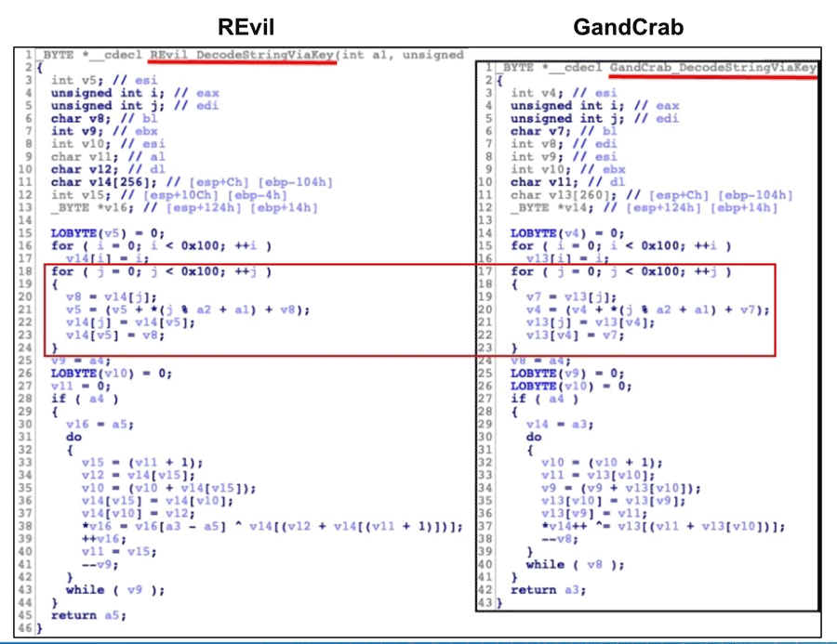837x644 pixels.
Task: Click "int v10; // ebx" in the GandCrab listing
Action: tap(568, 170)
